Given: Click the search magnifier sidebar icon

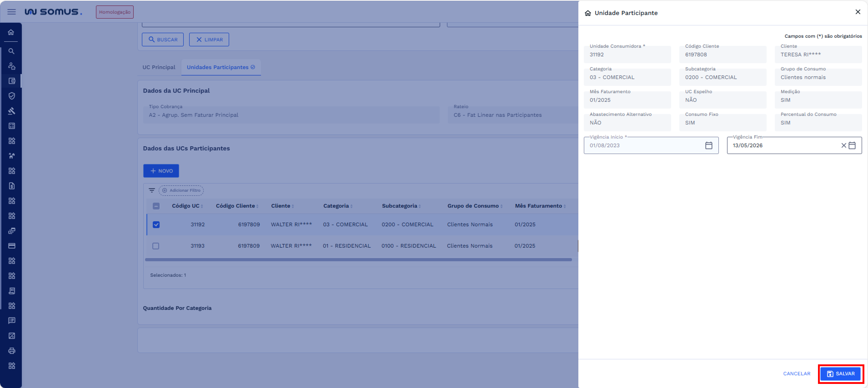Looking at the screenshot, I should (11, 51).
